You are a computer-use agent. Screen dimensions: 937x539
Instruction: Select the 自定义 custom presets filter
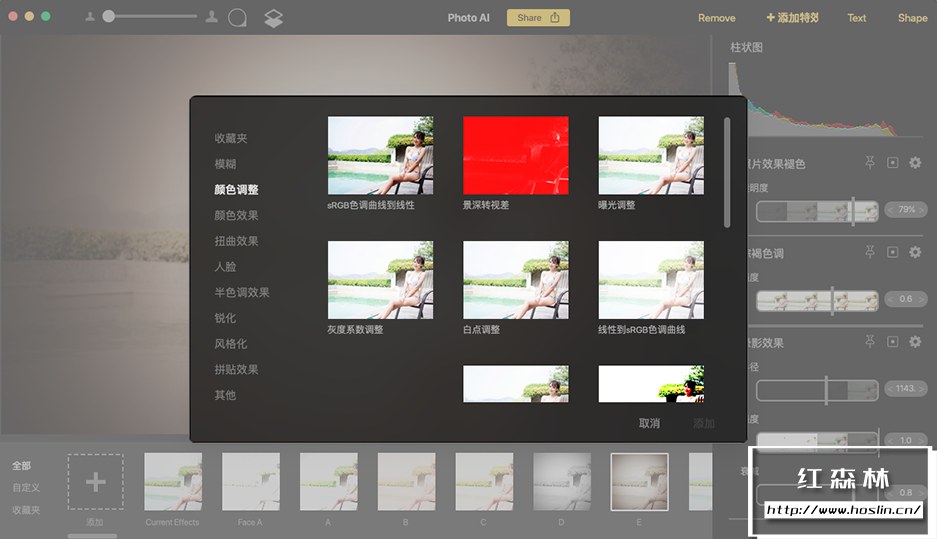(x=26, y=488)
